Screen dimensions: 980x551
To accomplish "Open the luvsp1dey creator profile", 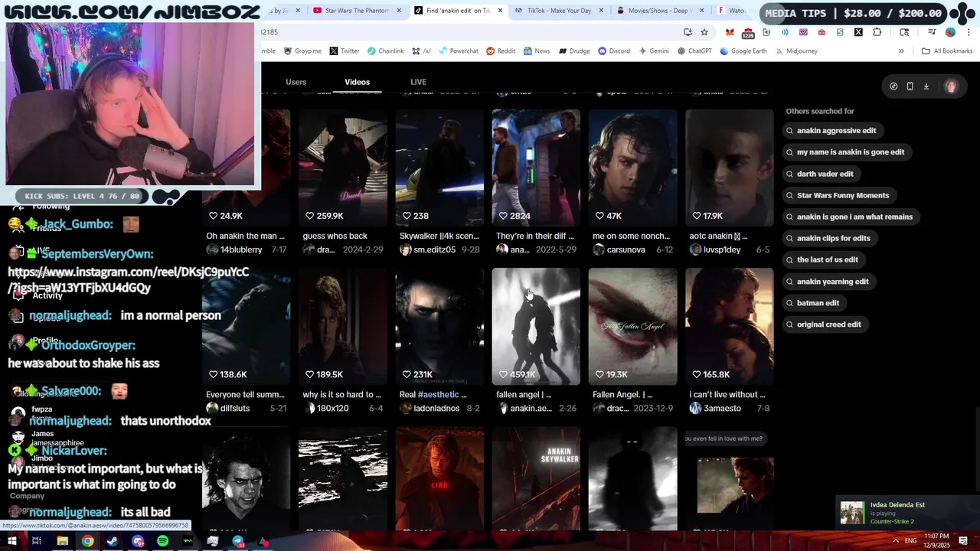I will click(715, 249).
